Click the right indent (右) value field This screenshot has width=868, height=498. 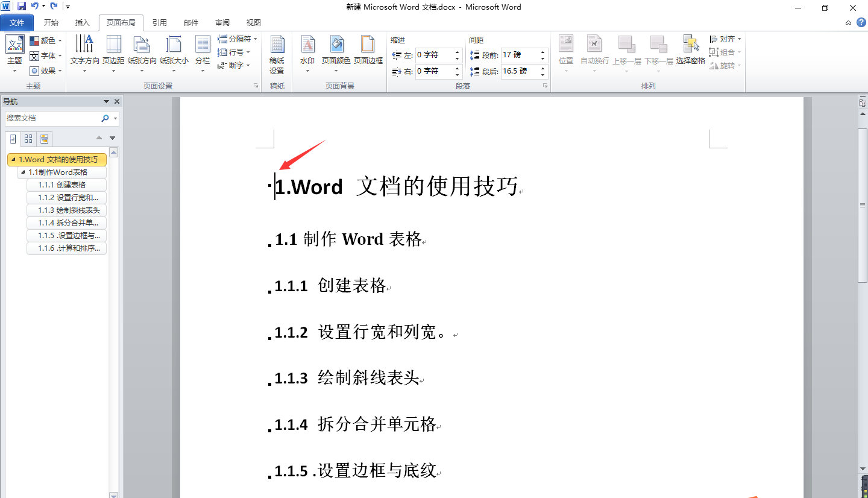pos(434,71)
